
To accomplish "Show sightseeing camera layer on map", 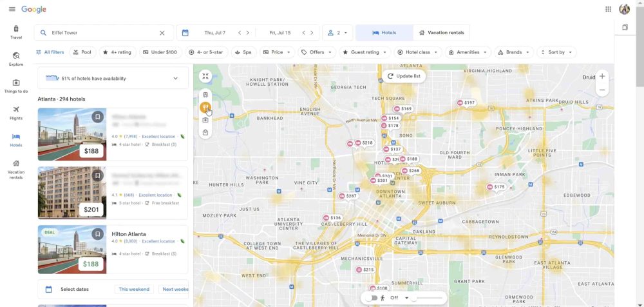I will click(205, 120).
